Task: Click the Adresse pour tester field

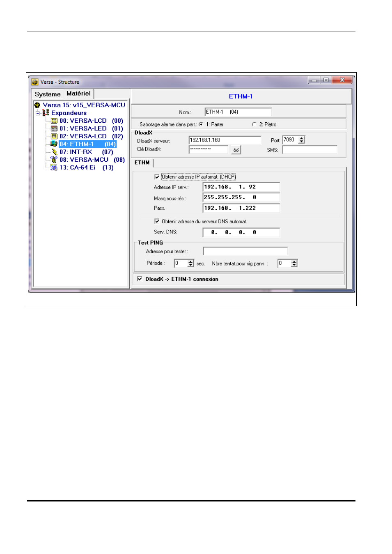Action: point(245,251)
